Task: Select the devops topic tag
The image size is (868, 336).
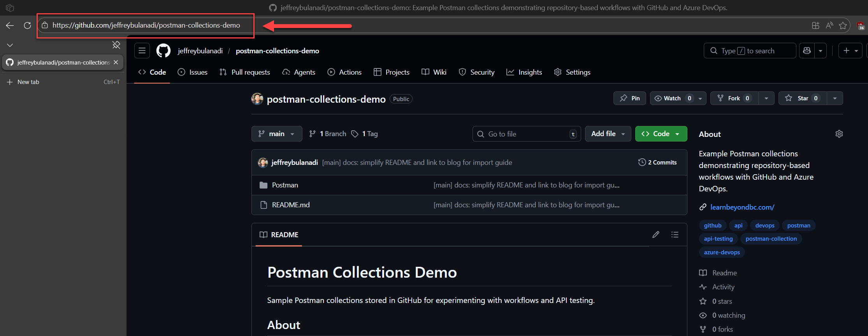Action: tap(765, 226)
